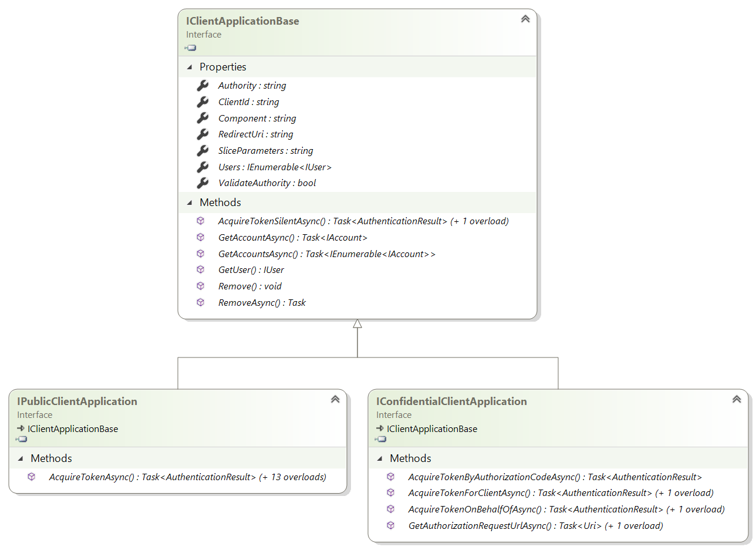Select the IClientApplicationBase title text
The height and width of the screenshot is (550, 756).
pyautogui.click(x=242, y=21)
